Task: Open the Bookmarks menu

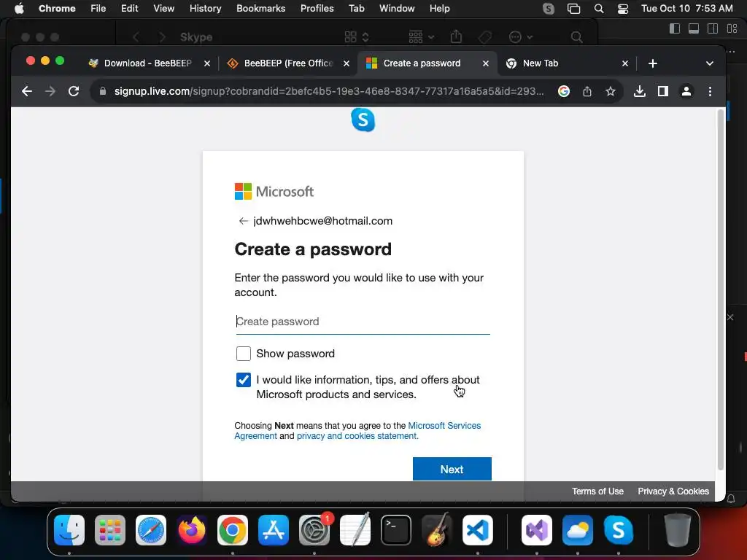Action: [260, 8]
